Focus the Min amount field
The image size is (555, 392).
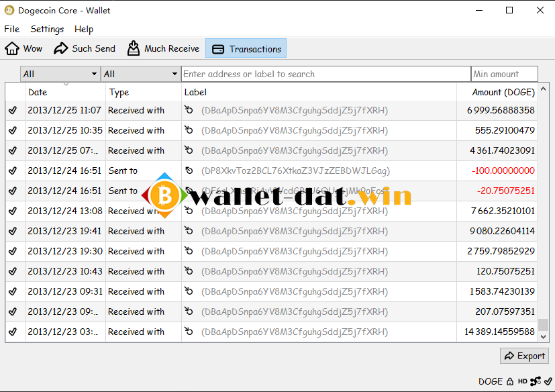point(505,74)
